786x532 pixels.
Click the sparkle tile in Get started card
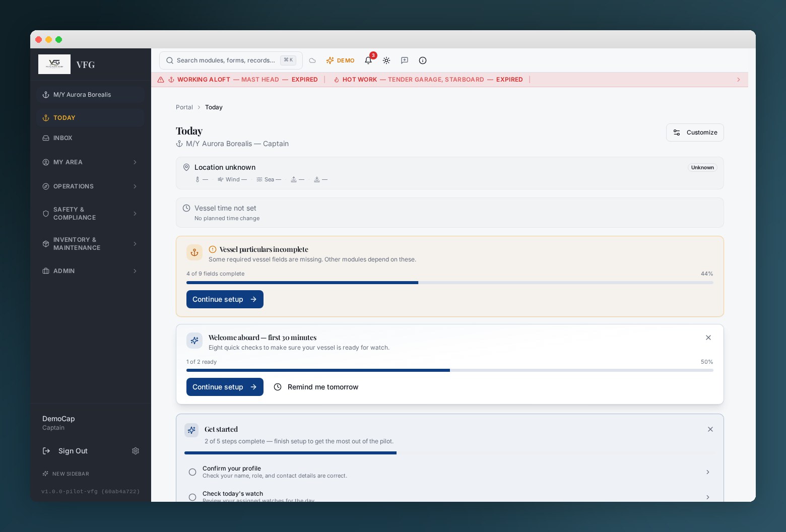click(191, 430)
